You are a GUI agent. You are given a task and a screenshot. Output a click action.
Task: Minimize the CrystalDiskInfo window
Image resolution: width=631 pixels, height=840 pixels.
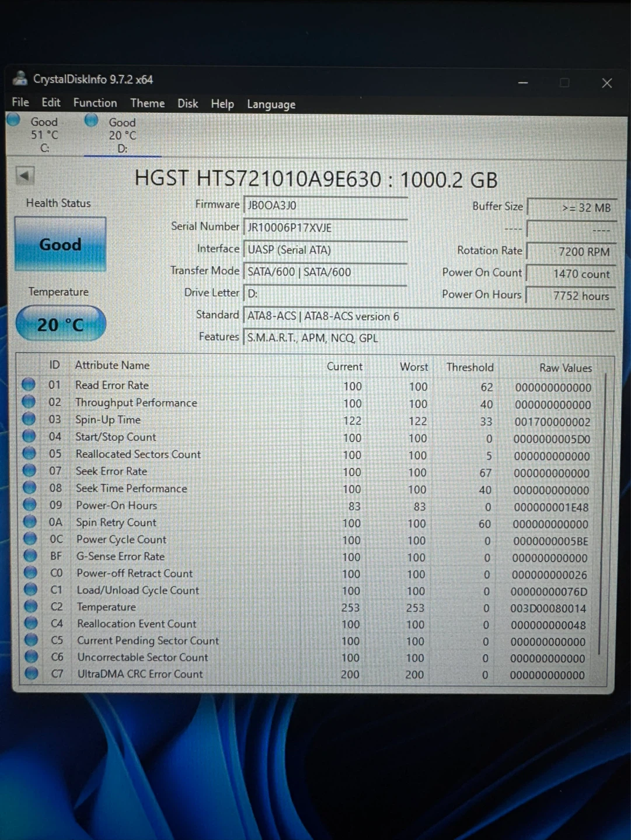(523, 82)
